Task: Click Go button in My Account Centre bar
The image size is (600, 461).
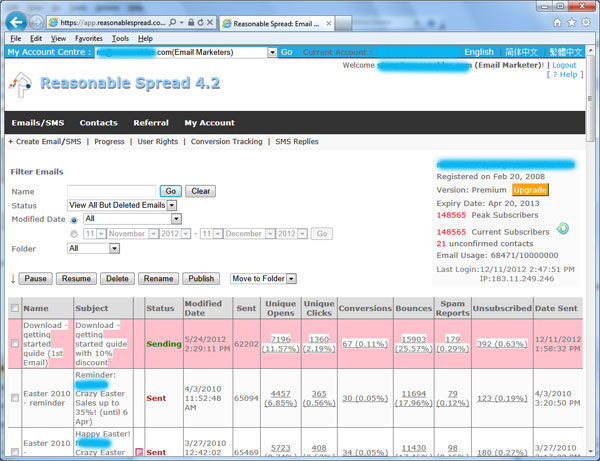Action: pos(286,52)
